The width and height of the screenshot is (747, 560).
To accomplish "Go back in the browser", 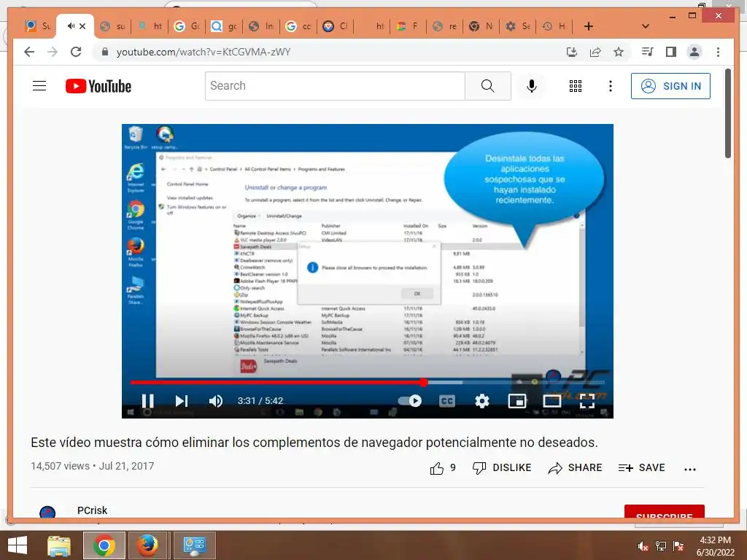I will [29, 52].
